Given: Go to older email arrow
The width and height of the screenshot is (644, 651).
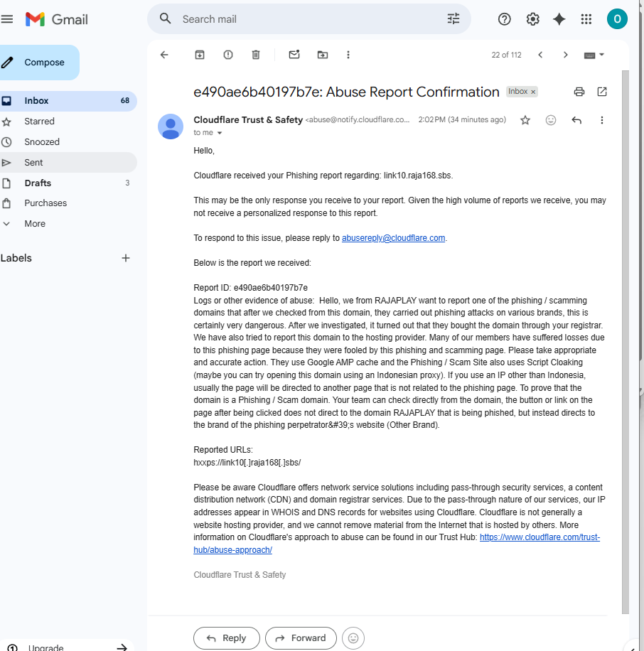Looking at the screenshot, I should 566,55.
